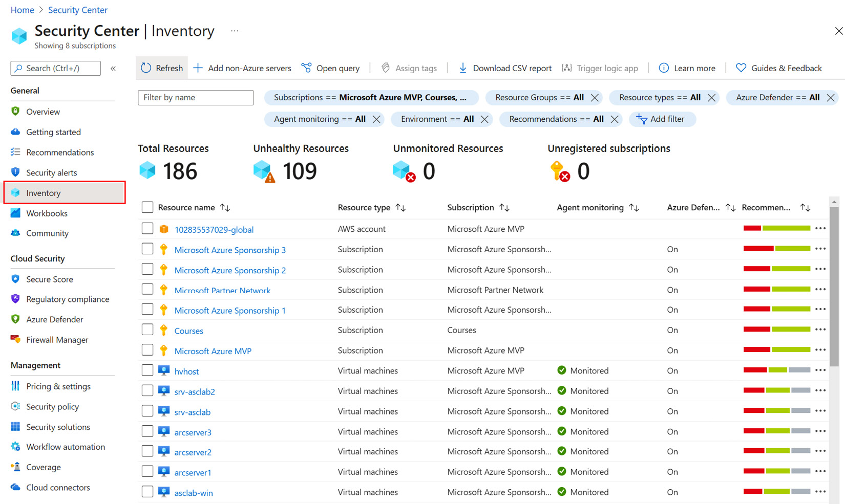The image size is (845, 504).
Task: Open row menu for hvhost ellipsis
Action: 820,370
